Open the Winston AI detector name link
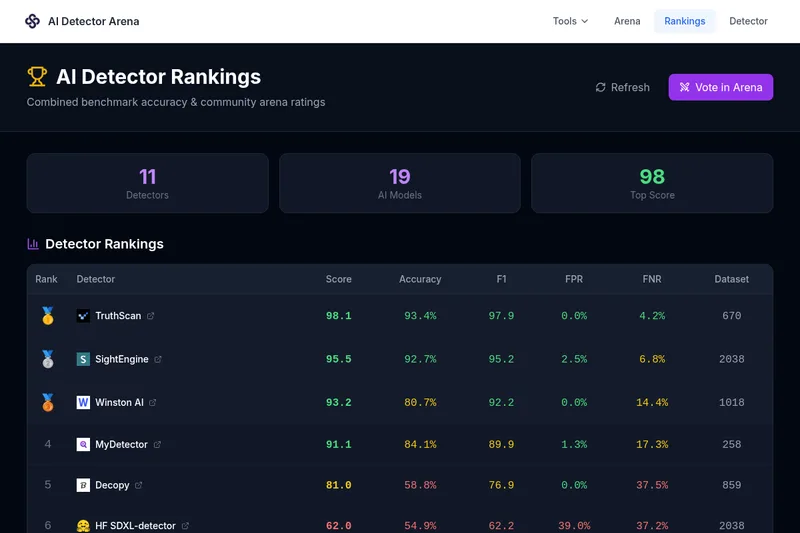The height and width of the screenshot is (533, 800). [x=119, y=402]
